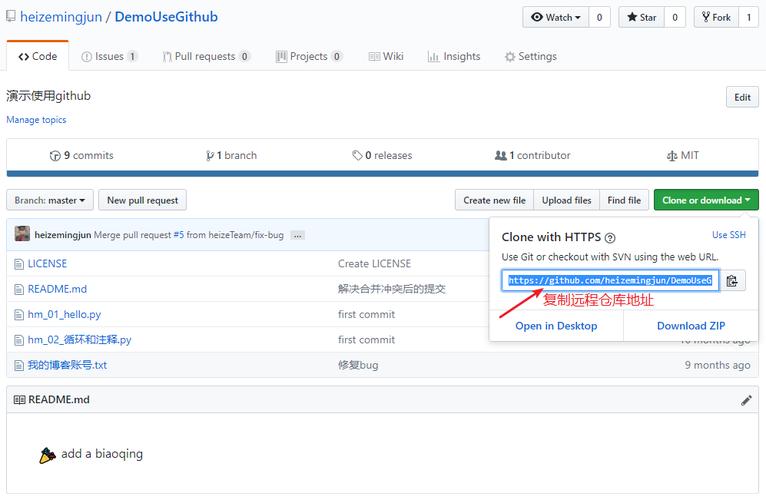Select the HTTPS clone URL field
The width and height of the screenshot is (766, 500).
coord(610,281)
